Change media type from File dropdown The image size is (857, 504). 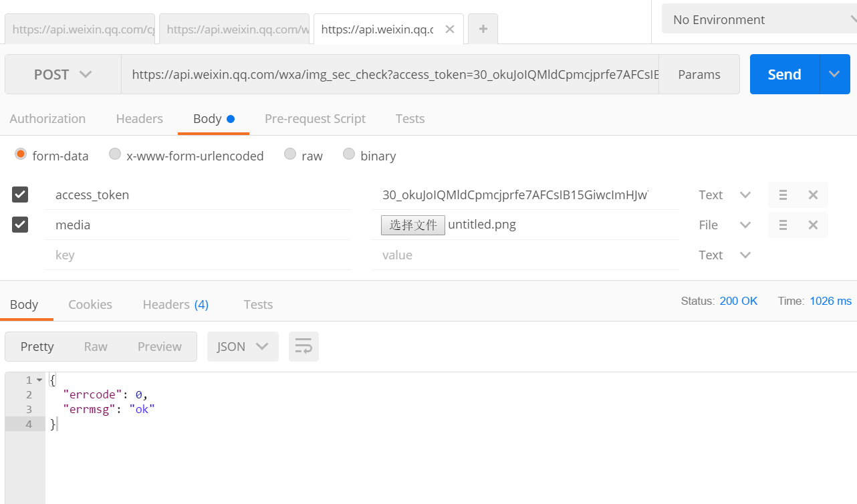click(x=725, y=225)
